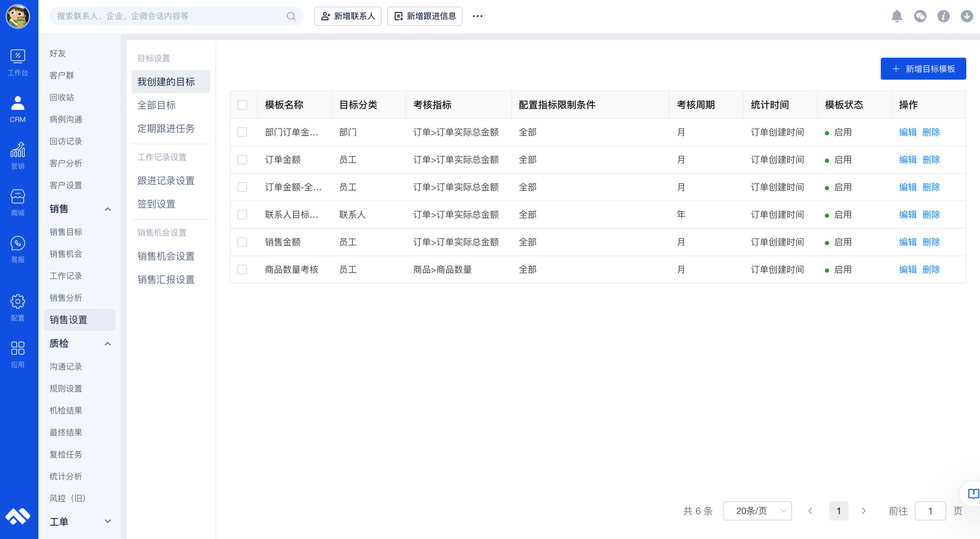Click the 前往 page number input
The image size is (980, 539).
[930, 511]
